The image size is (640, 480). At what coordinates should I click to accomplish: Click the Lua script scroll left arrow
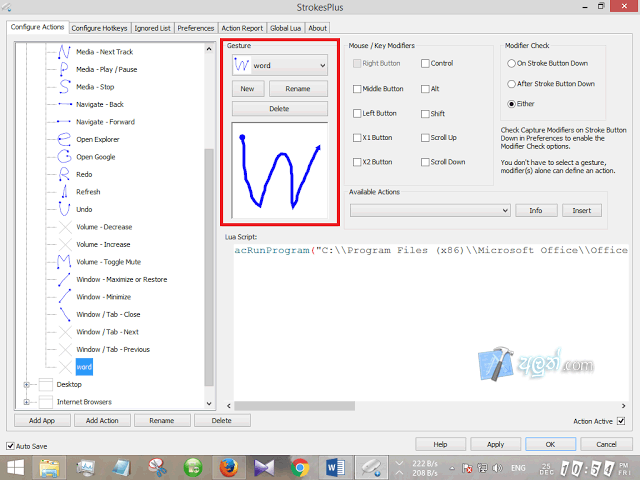point(229,406)
